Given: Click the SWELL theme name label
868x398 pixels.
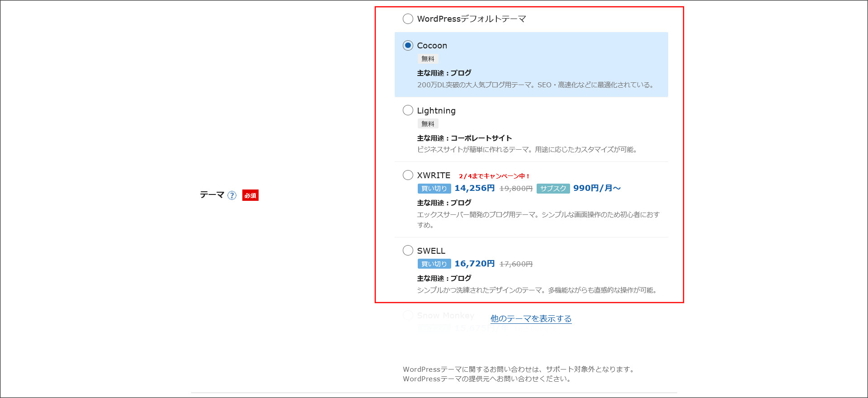Looking at the screenshot, I should click(431, 251).
